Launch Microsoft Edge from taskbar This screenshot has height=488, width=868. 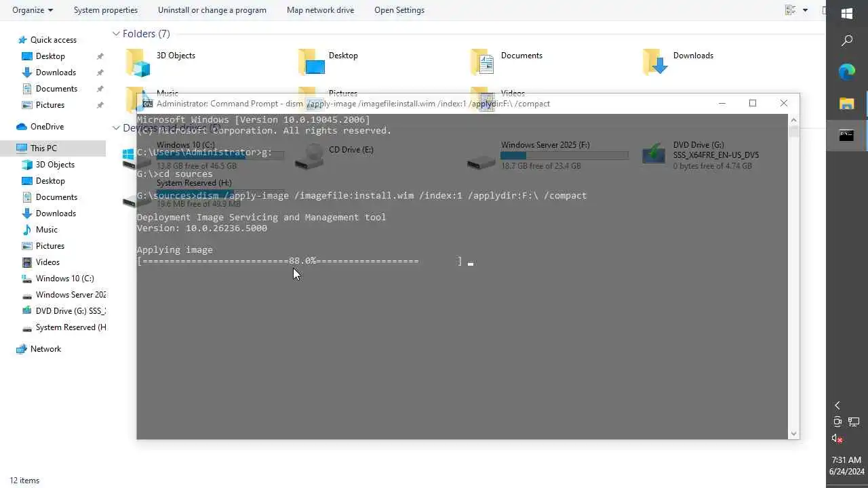coord(847,71)
